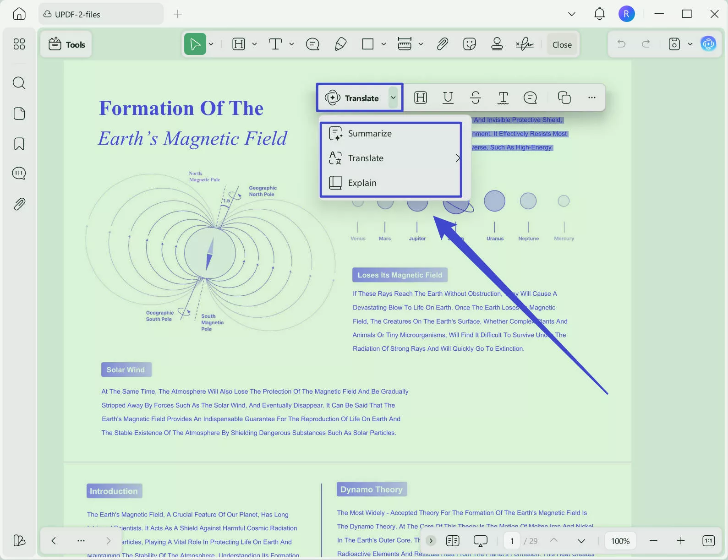
Task: Click the sticker tool icon
Action: tap(470, 44)
